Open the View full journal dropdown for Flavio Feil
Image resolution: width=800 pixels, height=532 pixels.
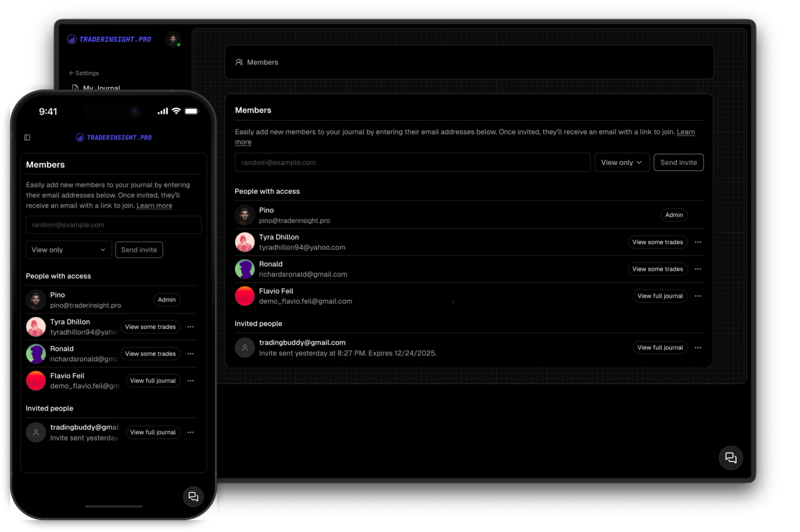click(660, 295)
